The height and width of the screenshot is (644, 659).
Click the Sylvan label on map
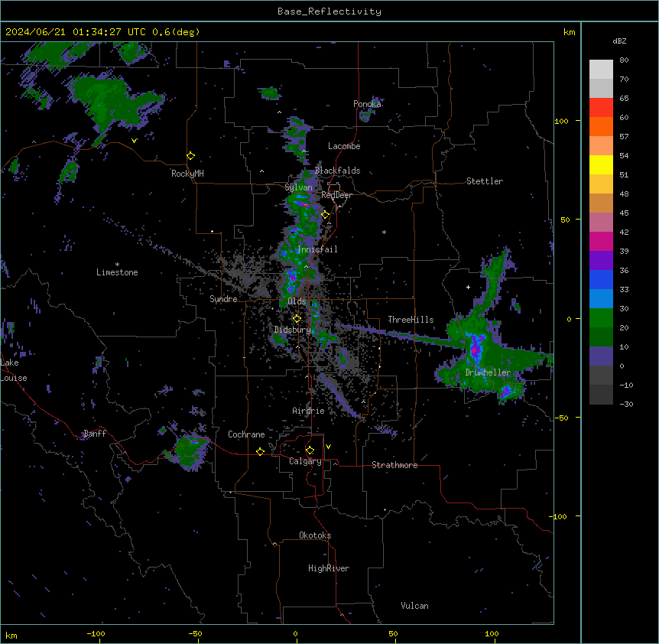tap(298, 187)
